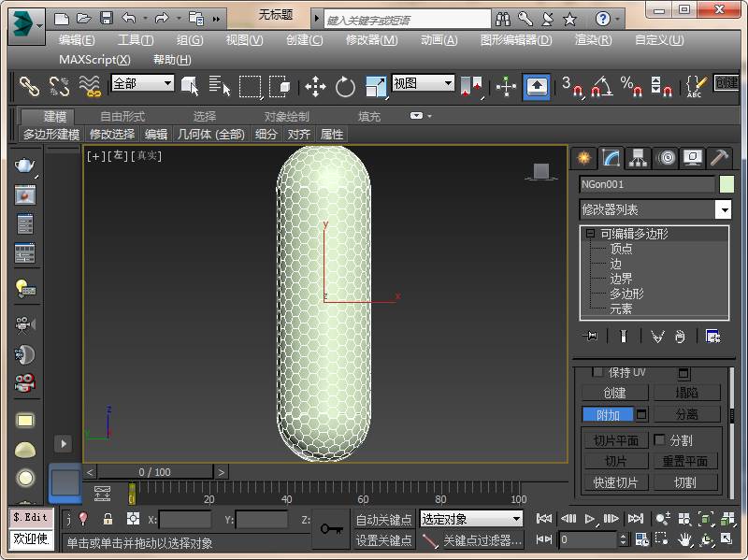Toggle the 3D Snaps button
This screenshot has width=748, height=560.
[572, 87]
